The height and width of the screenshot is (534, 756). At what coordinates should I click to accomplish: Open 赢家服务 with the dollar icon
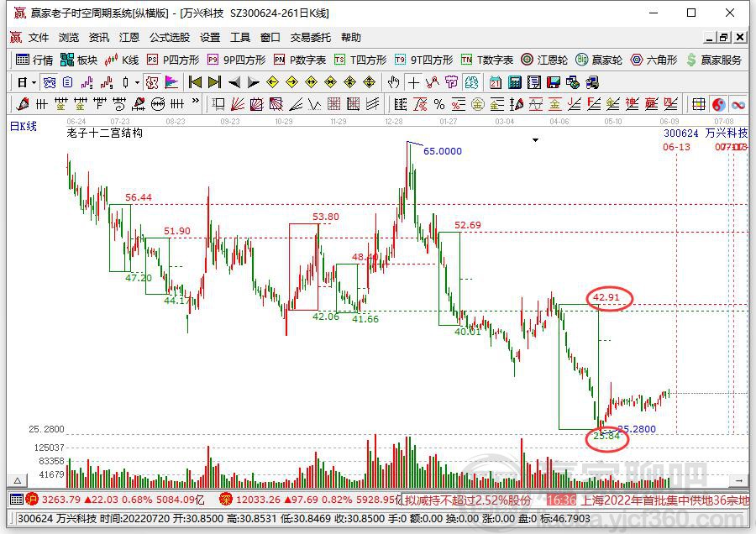[714, 60]
